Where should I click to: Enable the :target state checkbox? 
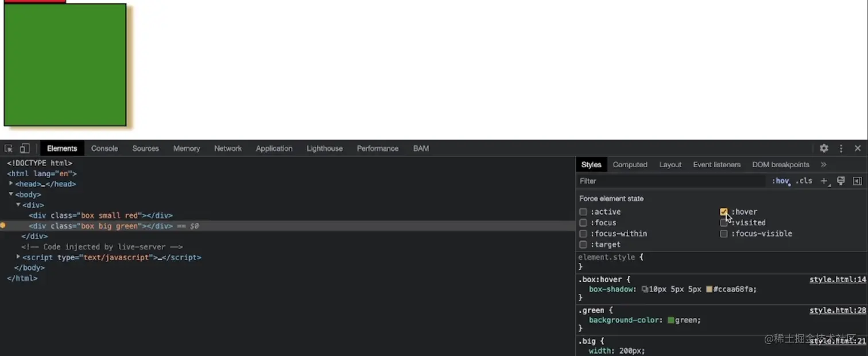point(583,245)
